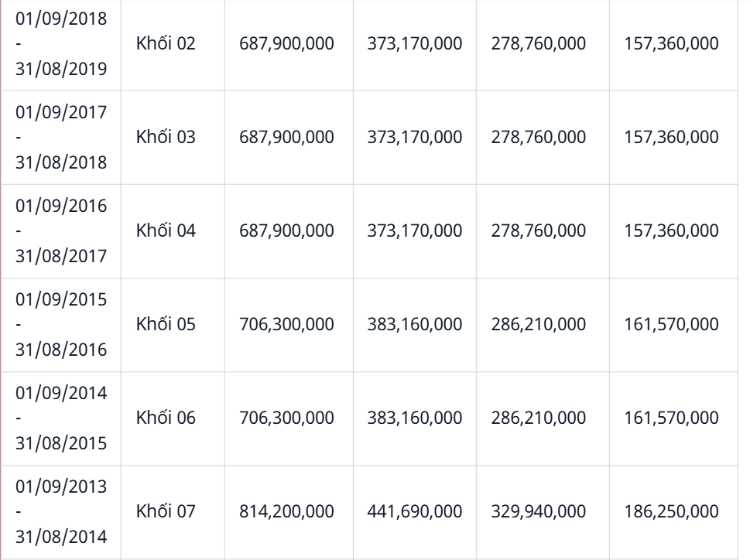Select the 01/09/2013 - 31/08/2014 date cell
Image resolution: width=750 pixels, height=560 pixels.
coord(61,510)
